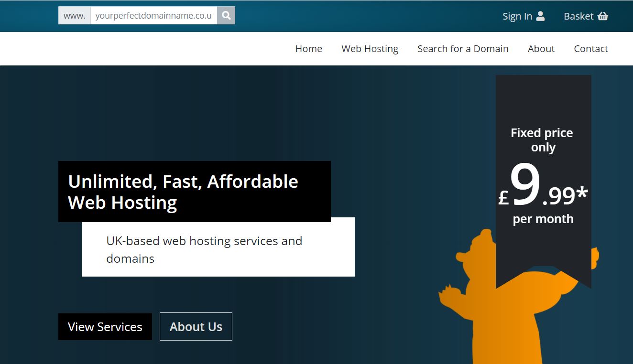Image resolution: width=633 pixels, height=364 pixels.
Task: Open the About menu item
Action: (541, 49)
